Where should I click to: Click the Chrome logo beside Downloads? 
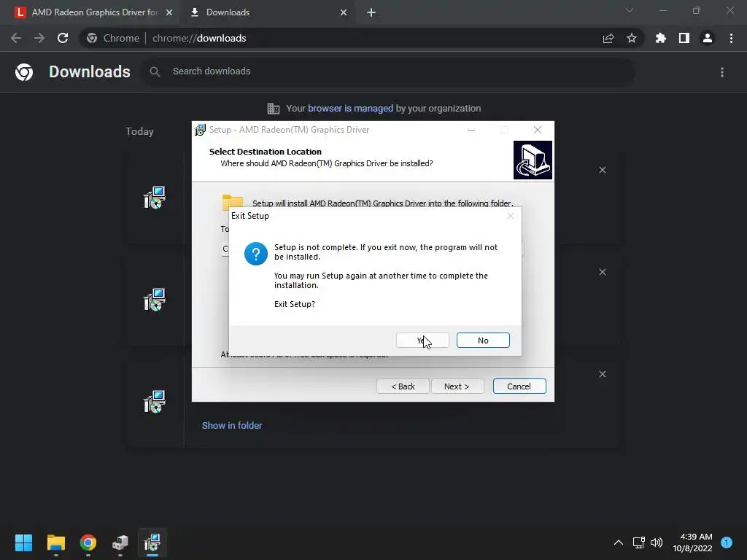pyautogui.click(x=24, y=72)
